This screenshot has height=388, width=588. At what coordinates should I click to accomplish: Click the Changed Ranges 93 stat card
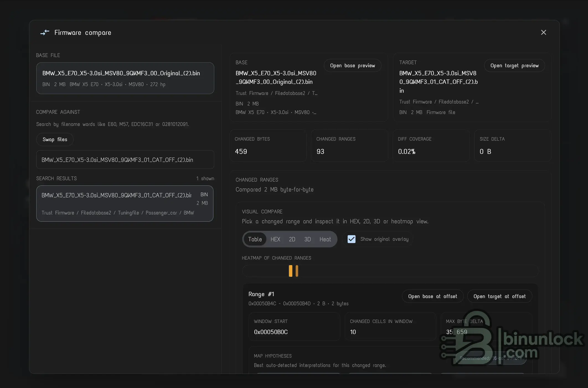[x=349, y=146]
